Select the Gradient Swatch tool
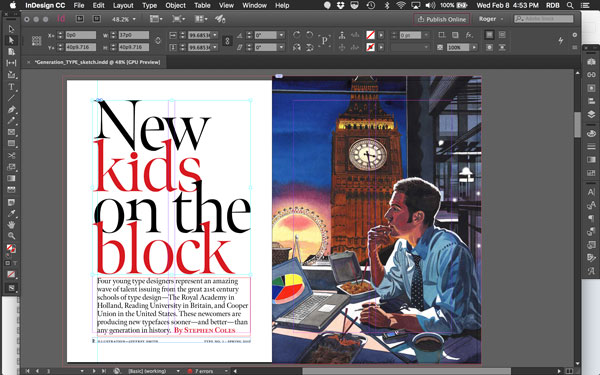The image size is (600, 375). click(x=11, y=178)
